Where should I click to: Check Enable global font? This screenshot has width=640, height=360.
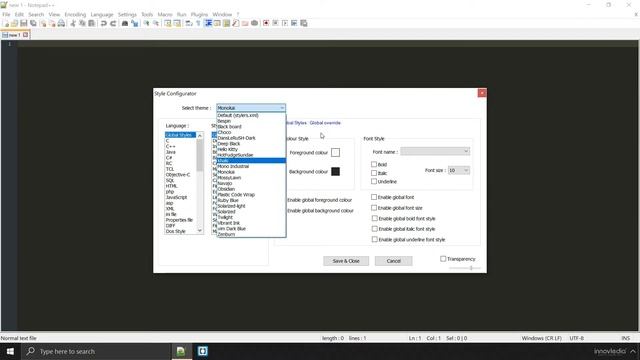click(374, 197)
